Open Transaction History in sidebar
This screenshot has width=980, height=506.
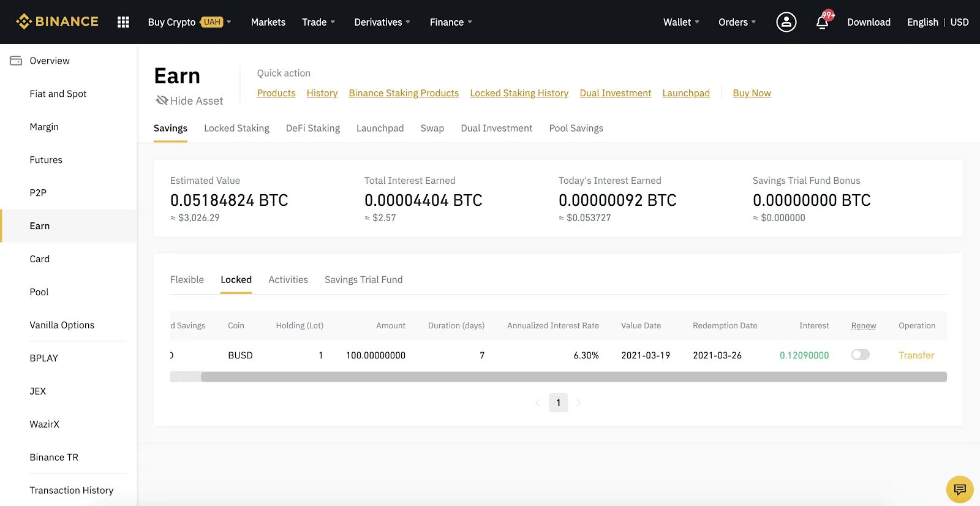point(72,491)
